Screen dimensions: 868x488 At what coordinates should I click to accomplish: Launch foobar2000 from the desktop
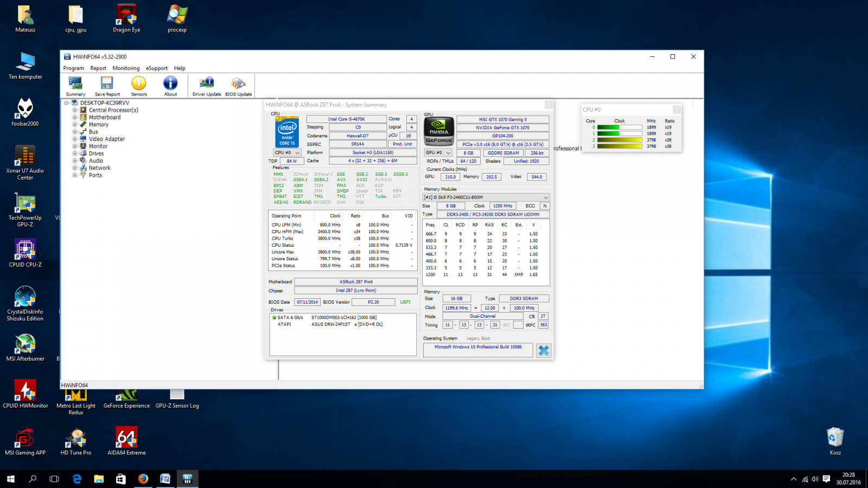(x=25, y=113)
